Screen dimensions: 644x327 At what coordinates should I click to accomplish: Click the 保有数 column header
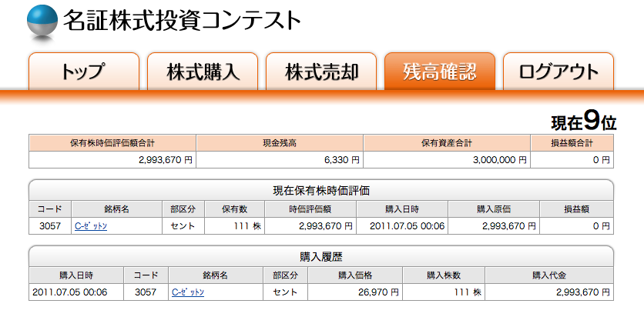click(234, 209)
